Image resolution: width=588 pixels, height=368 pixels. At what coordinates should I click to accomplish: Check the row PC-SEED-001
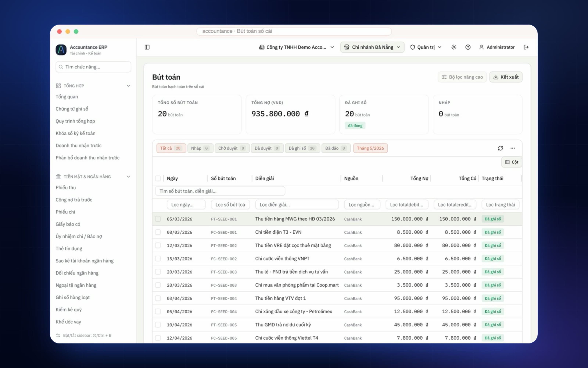(158, 232)
